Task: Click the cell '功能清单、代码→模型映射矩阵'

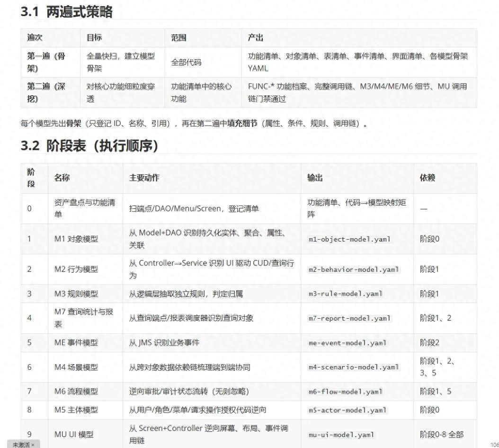Action: (x=356, y=208)
